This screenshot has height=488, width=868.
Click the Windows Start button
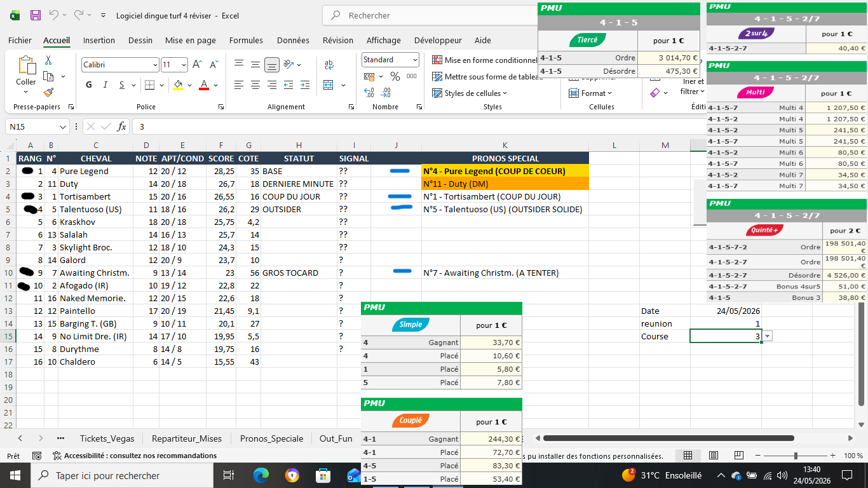15,475
